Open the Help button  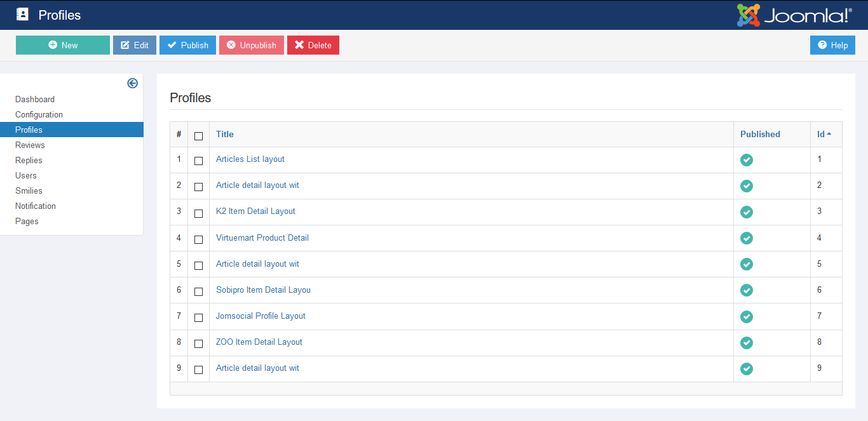coord(832,45)
